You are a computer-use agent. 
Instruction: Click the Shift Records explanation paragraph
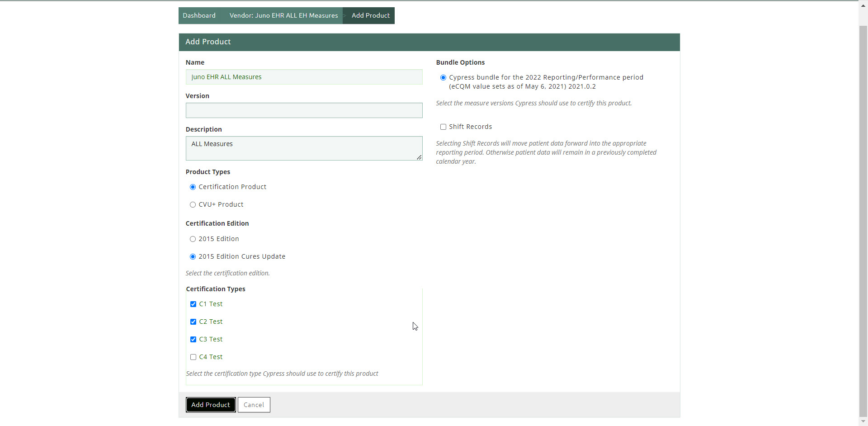point(546,152)
